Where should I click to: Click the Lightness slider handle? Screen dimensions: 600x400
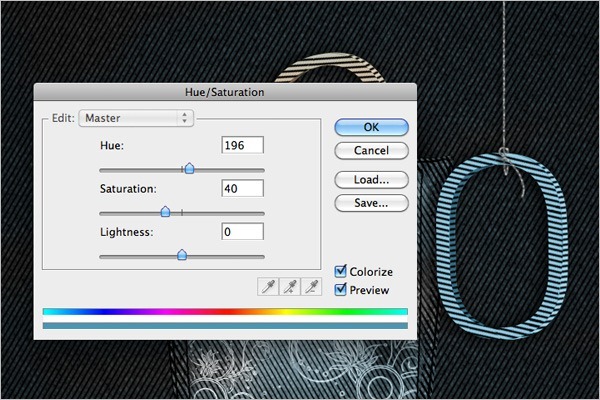point(182,255)
